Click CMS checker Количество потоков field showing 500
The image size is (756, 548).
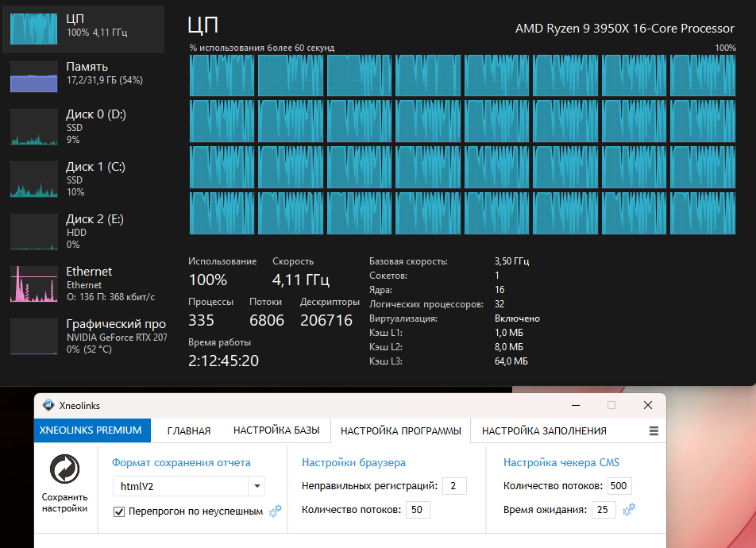click(619, 486)
